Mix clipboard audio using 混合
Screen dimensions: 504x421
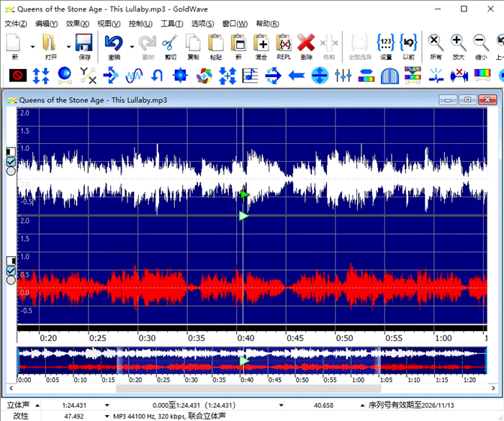pyautogui.click(x=261, y=43)
